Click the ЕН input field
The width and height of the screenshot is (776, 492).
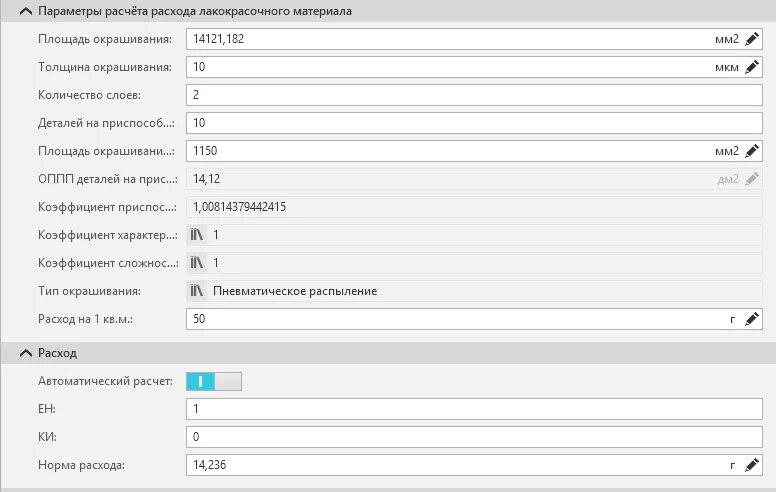[x=474, y=409]
